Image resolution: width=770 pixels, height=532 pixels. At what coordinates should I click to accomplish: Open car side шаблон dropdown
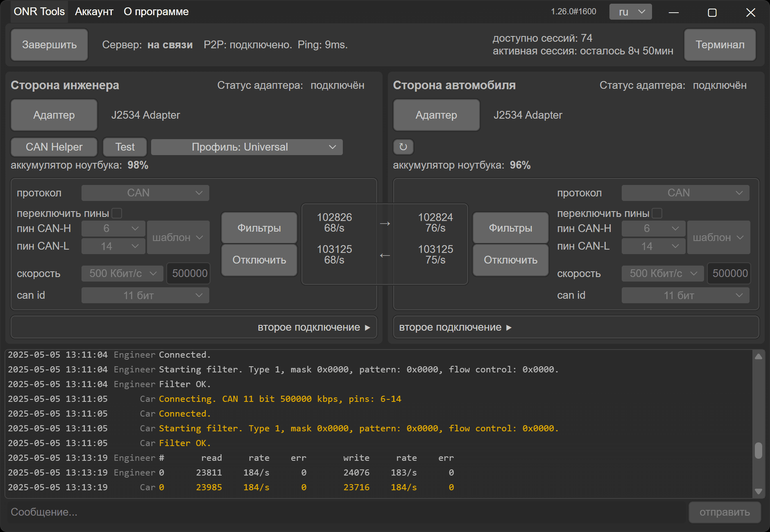pos(718,237)
